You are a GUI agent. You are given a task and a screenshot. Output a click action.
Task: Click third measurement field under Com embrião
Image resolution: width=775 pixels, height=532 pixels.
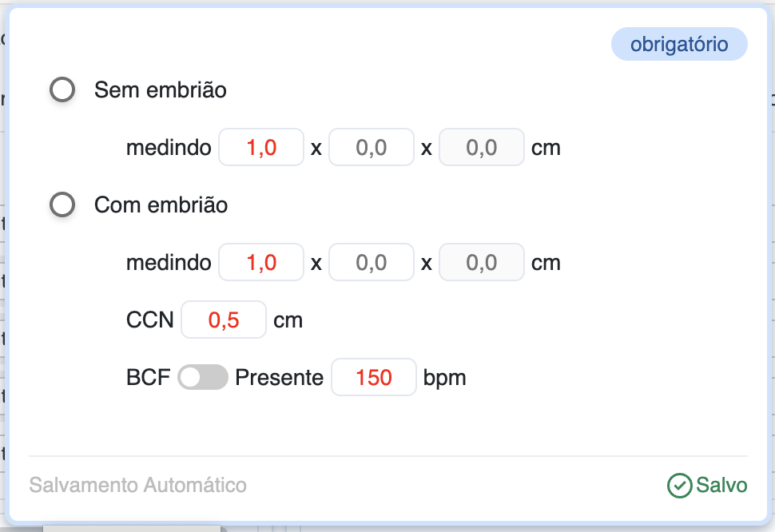point(482,263)
